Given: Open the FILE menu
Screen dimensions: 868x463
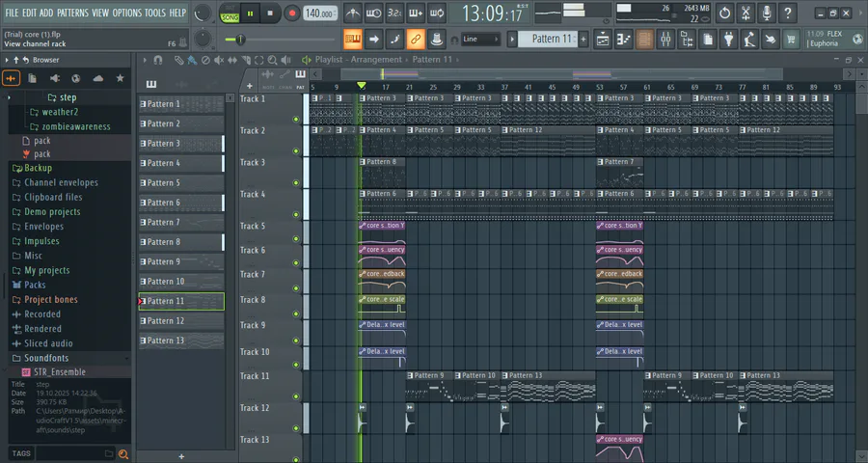Looking at the screenshot, I should point(12,13).
